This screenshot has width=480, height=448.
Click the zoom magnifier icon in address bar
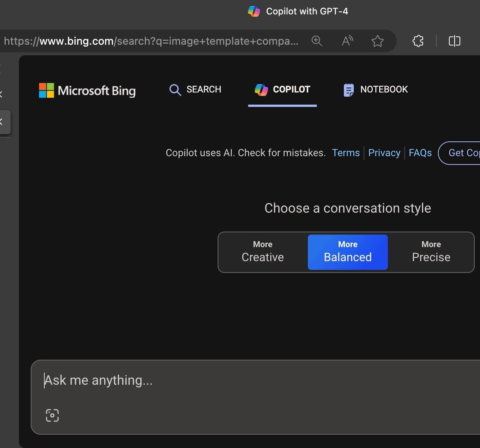317,41
